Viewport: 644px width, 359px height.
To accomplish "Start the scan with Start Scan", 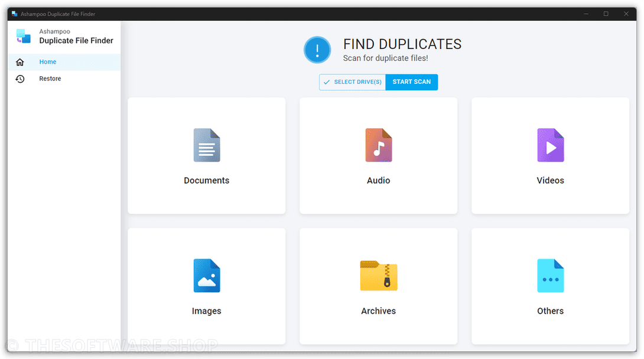I will [x=412, y=82].
